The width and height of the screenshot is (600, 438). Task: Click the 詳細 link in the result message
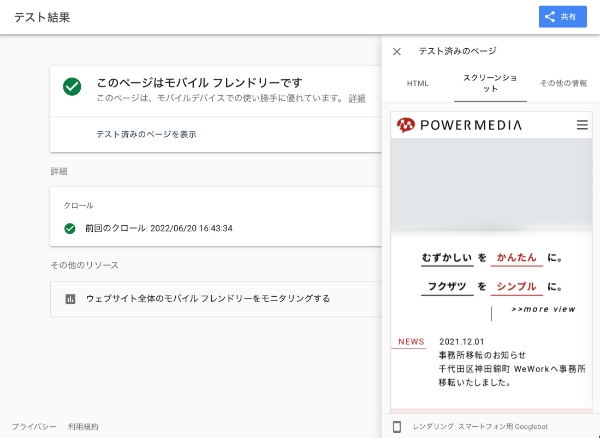pos(357,99)
